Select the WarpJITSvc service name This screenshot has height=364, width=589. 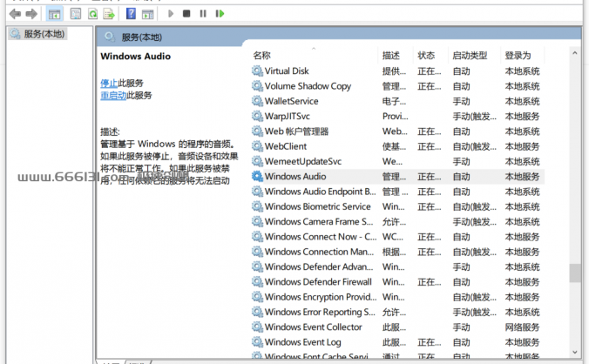pos(288,116)
